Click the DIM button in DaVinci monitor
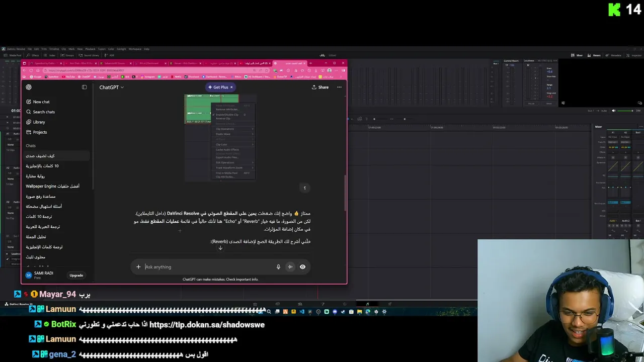The width and height of the screenshot is (644, 362). (x=638, y=111)
